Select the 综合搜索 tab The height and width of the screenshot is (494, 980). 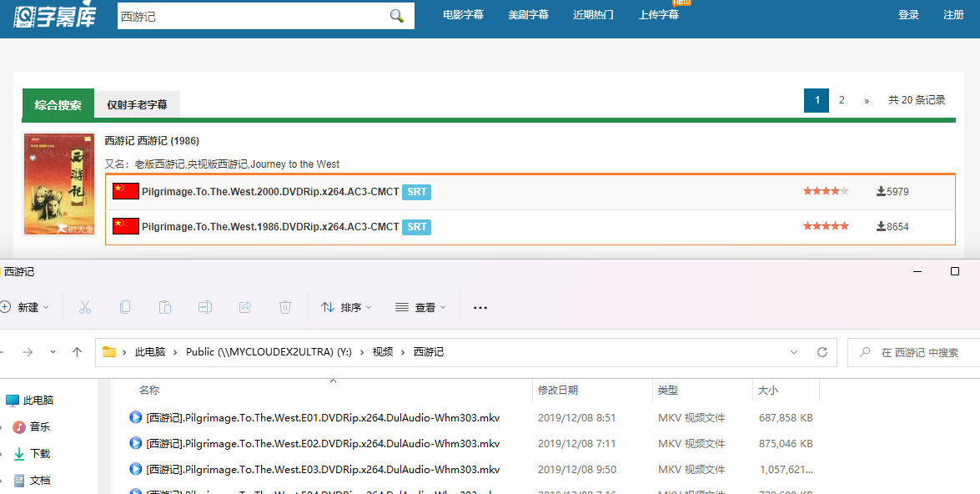(x=58, y=104)
